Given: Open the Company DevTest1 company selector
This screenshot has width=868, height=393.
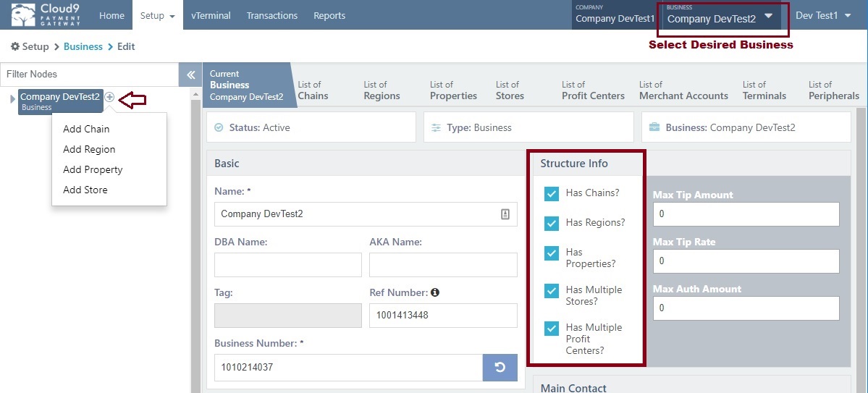Looking at the screenshot, I should (615, 15).
